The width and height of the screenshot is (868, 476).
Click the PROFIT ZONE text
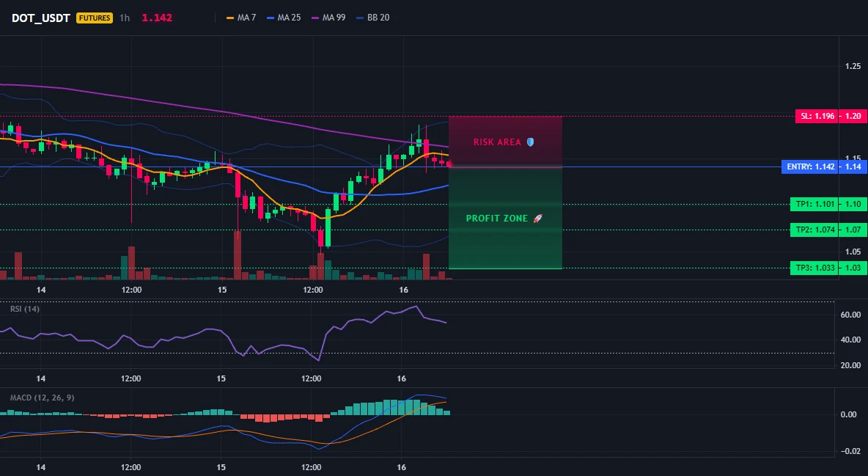(x=497, y=219)
